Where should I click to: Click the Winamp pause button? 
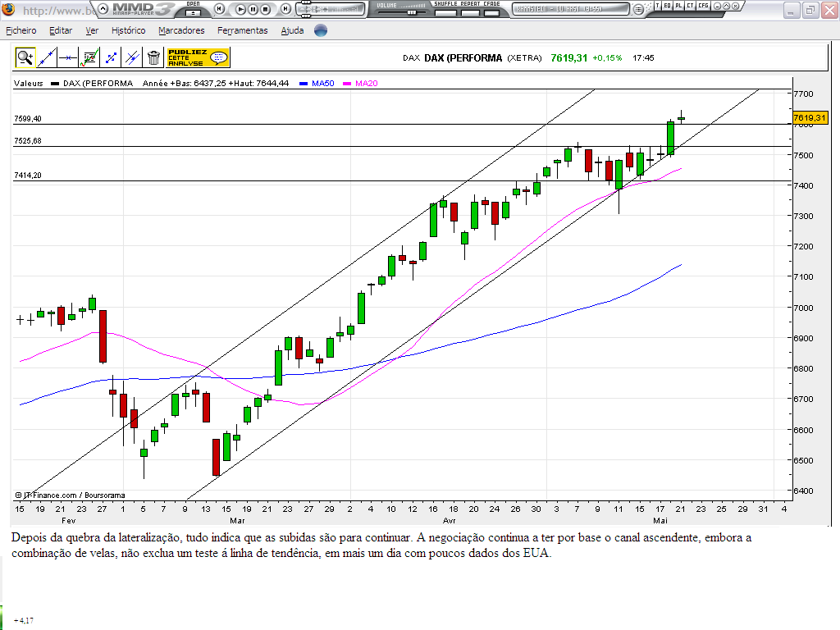[253, 9]
